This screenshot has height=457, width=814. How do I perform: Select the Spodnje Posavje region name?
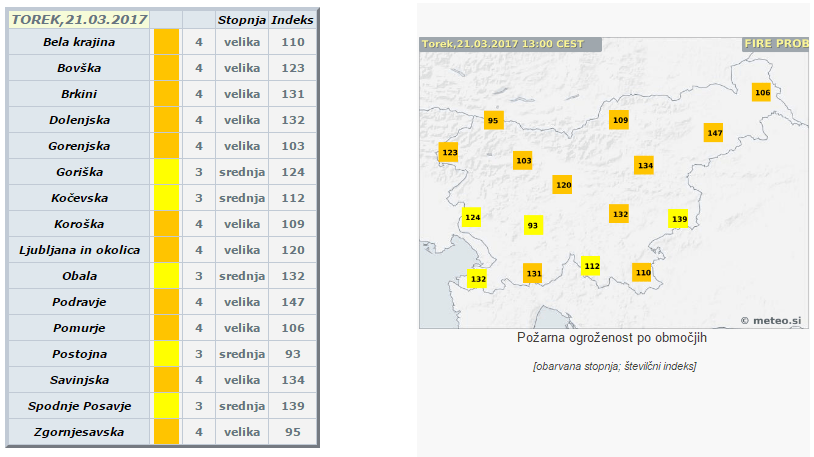79,406
